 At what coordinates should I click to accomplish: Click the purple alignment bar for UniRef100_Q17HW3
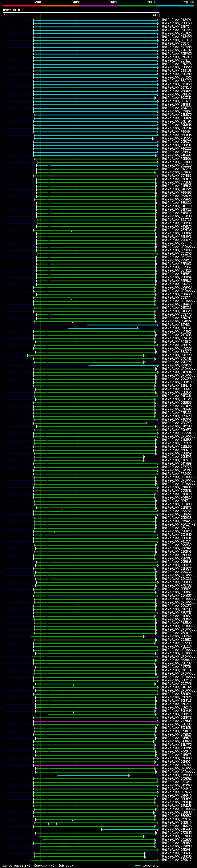96,721
